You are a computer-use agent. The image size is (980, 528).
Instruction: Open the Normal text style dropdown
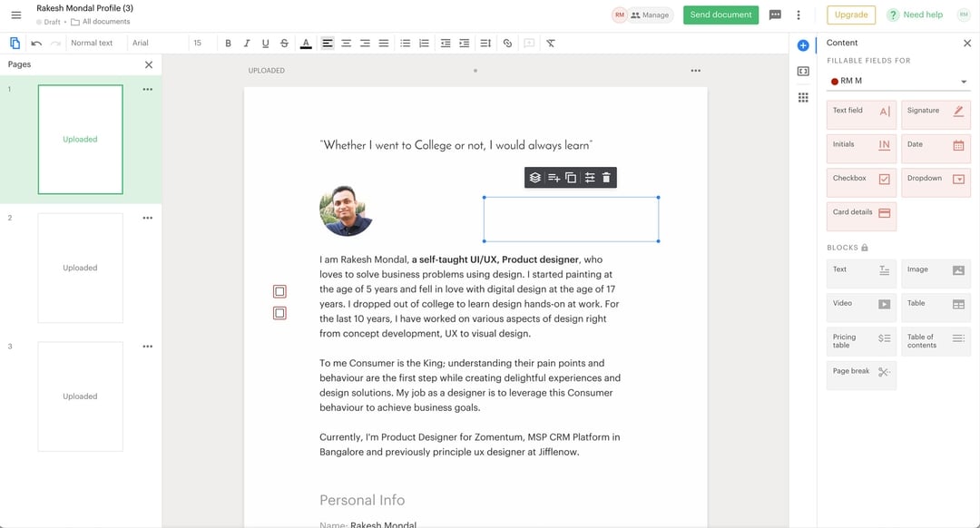pyautogui.click(x=94, y=43)
